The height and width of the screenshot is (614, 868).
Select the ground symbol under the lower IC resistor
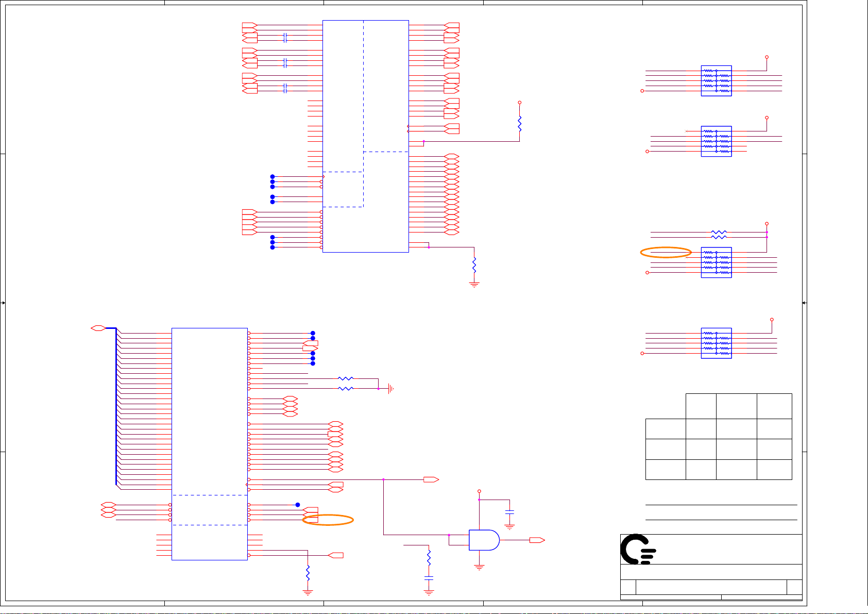click(308, 592)
